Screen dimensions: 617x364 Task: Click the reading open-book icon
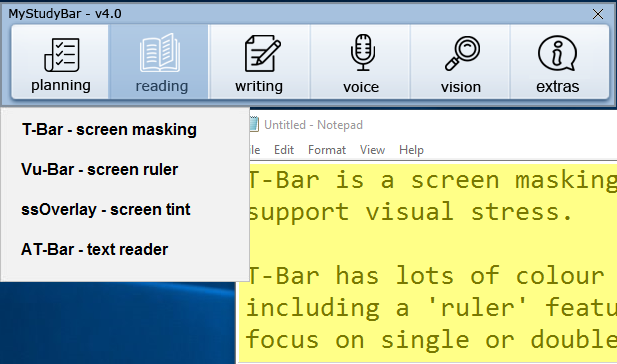[160, 53]
